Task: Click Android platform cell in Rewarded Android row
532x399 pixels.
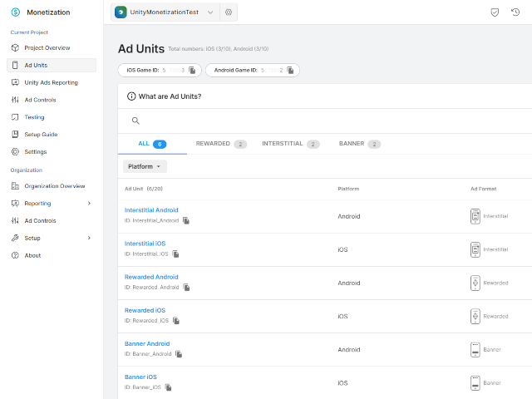Action: pos(349,283)
